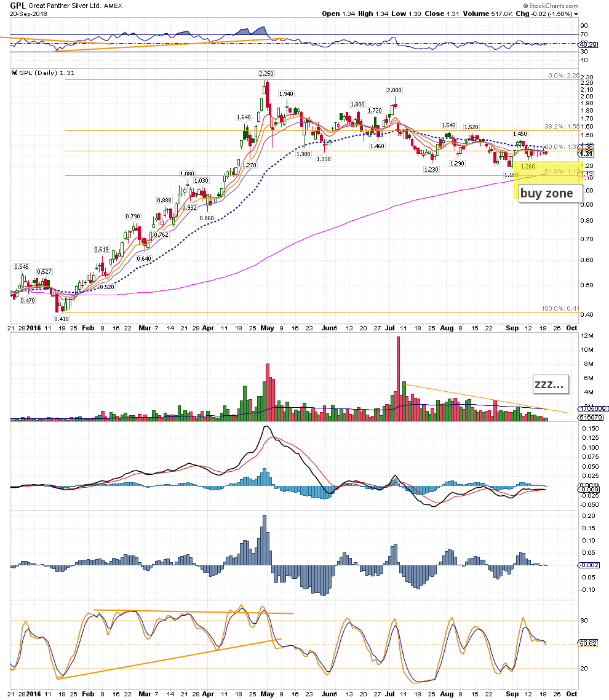The image size is (609, 700).
Task: Click the GPL ticker symbol heading
Action: pos(18,4)
